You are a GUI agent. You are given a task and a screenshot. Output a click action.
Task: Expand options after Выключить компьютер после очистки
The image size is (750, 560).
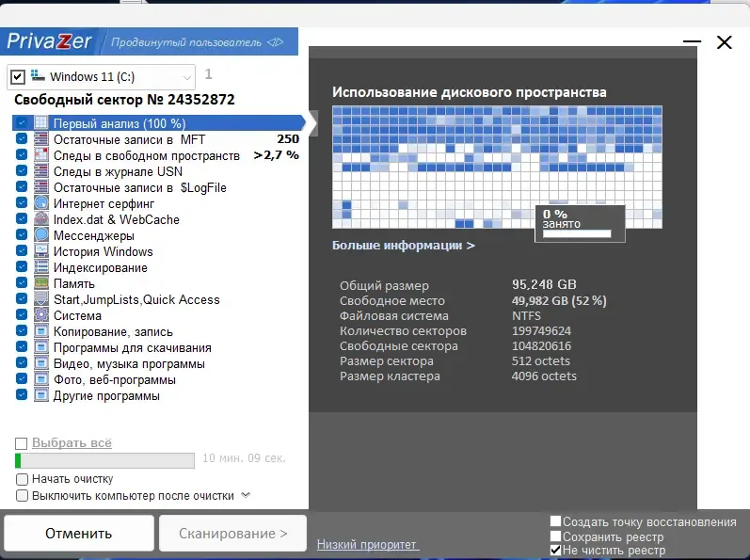pyautogui.click(x=246, y=495)
